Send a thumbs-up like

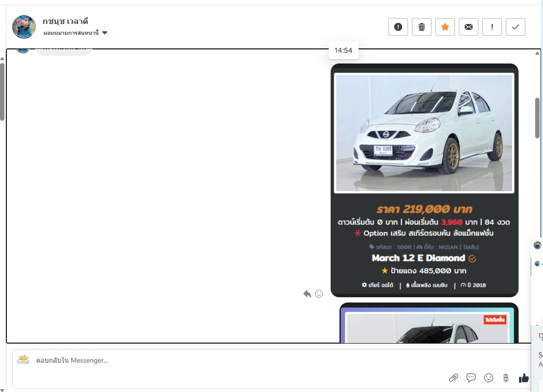[x=523, y=377]
